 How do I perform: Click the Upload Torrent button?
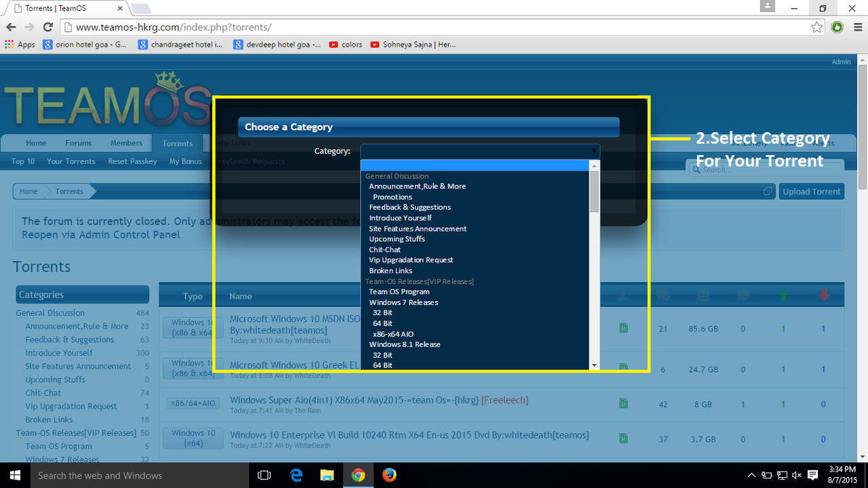click(x=812, y=191)
